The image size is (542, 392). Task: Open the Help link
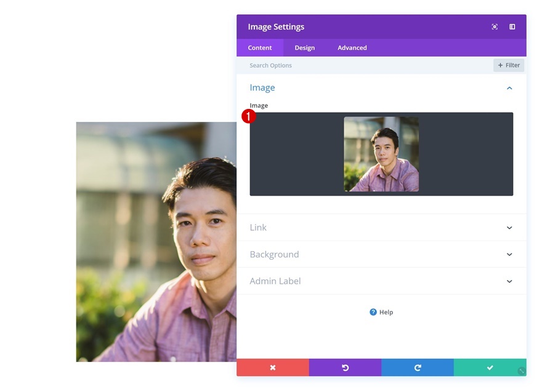point(381,312)
